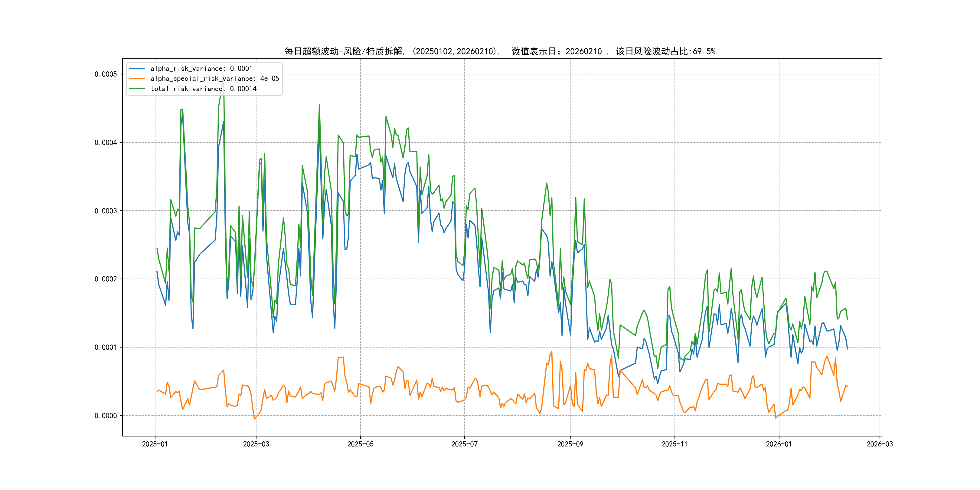This screenshot has height=490, width=980.
Task: Click the 2025-01 x-axis tick label
Action: tap(155, 444)
